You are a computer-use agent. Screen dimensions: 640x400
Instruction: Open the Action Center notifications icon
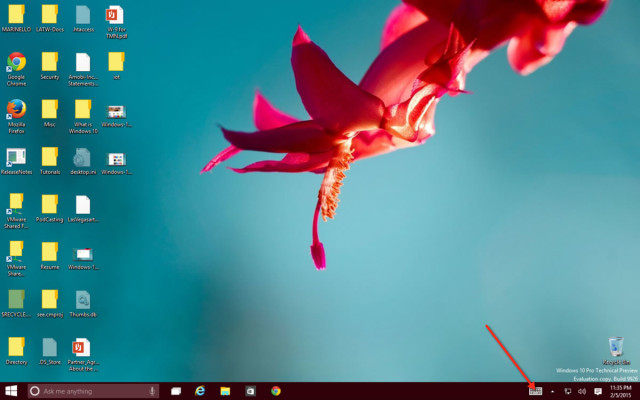[x=598, y=391]
